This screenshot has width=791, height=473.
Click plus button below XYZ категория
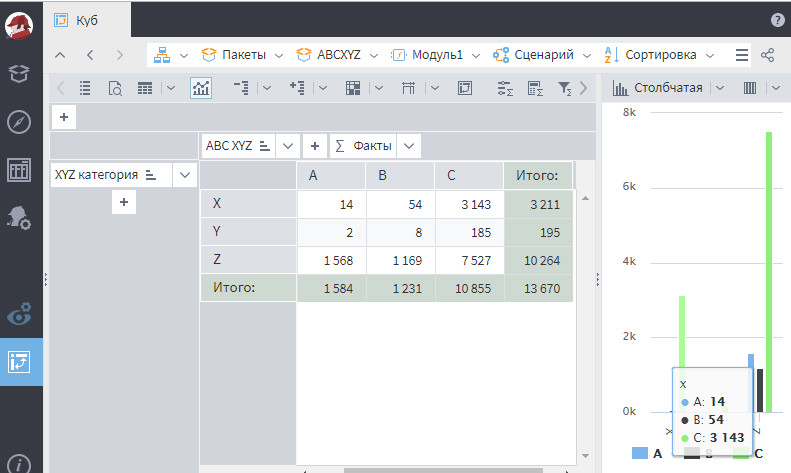pyautogui.click(x=124, y=202)
